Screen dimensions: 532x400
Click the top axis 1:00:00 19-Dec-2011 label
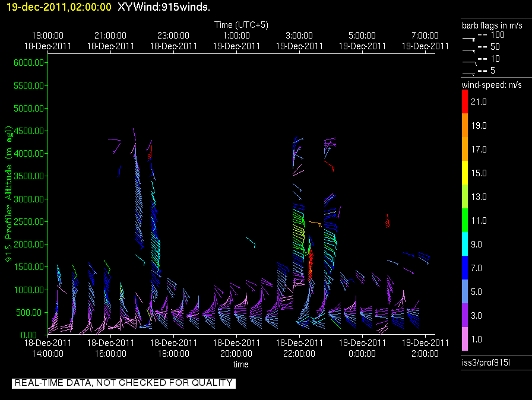[236, 41]
